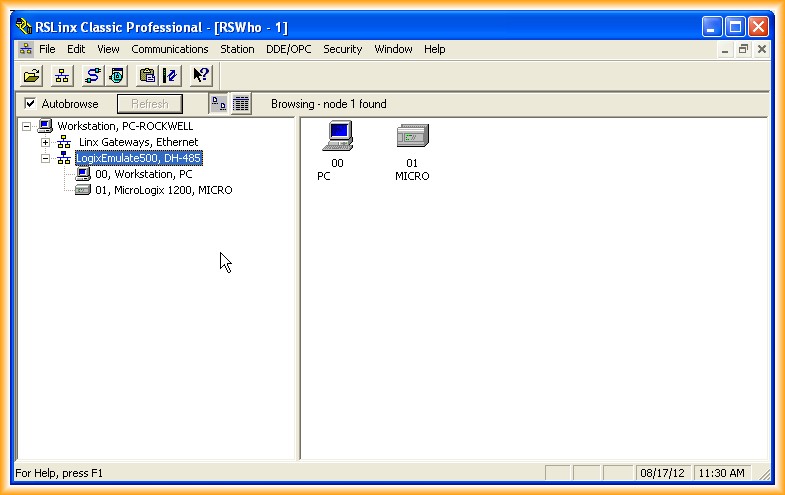Open the Communications menu

[x=169, y=49]
